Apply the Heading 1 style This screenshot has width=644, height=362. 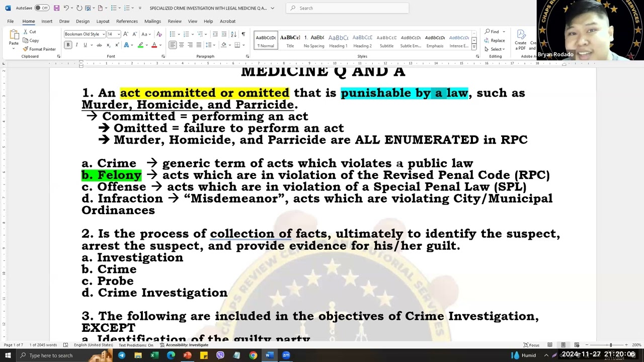[338, 41]
